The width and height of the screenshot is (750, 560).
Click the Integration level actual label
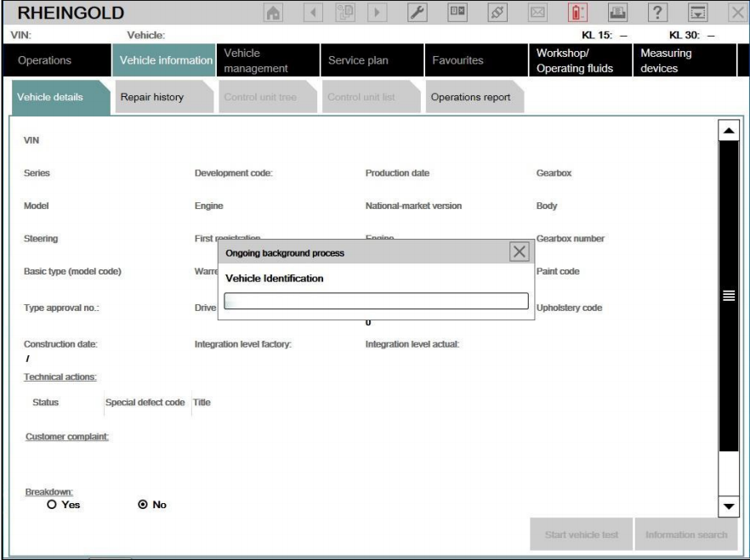pos(412,344)
